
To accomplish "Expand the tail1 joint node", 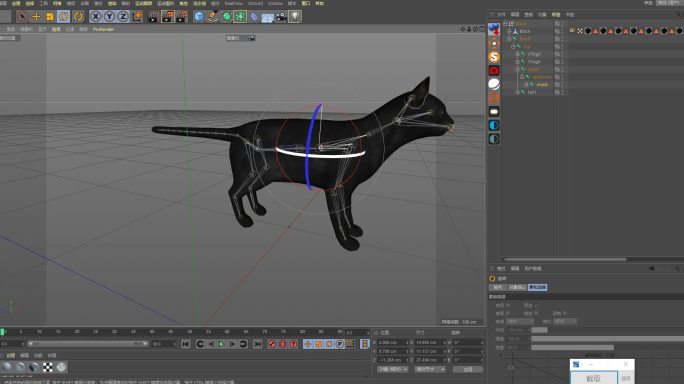I will [x=517, y=92].
